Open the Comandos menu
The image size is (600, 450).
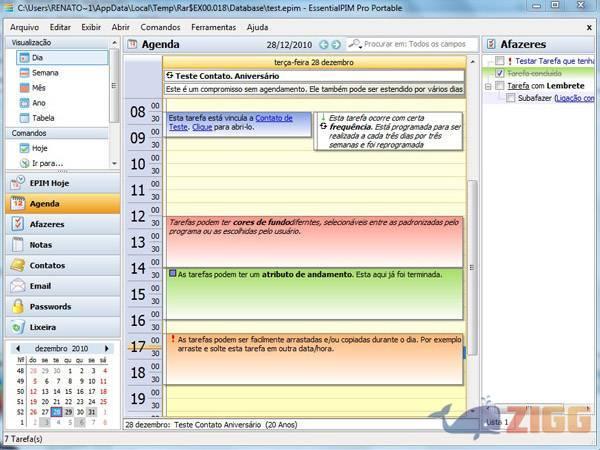(x=160, y=27)
